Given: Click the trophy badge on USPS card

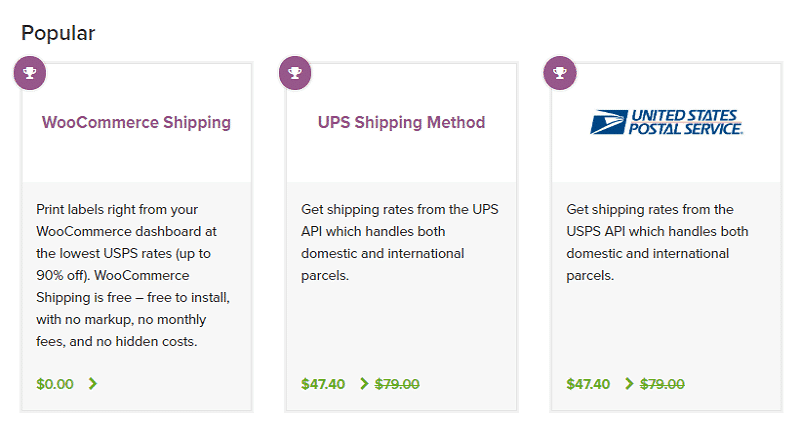Looking at the screenshot, I should (560, 73).
